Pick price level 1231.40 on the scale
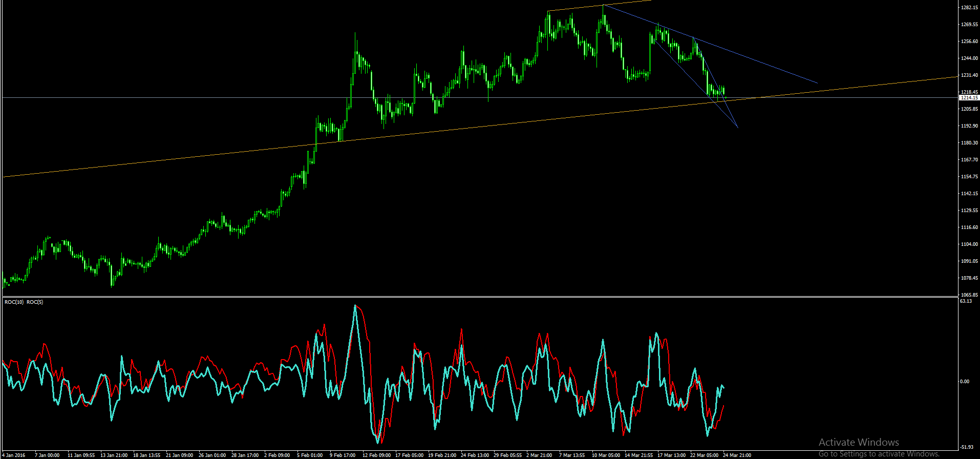Screen dimensions: 980x459 pos(969,75)
